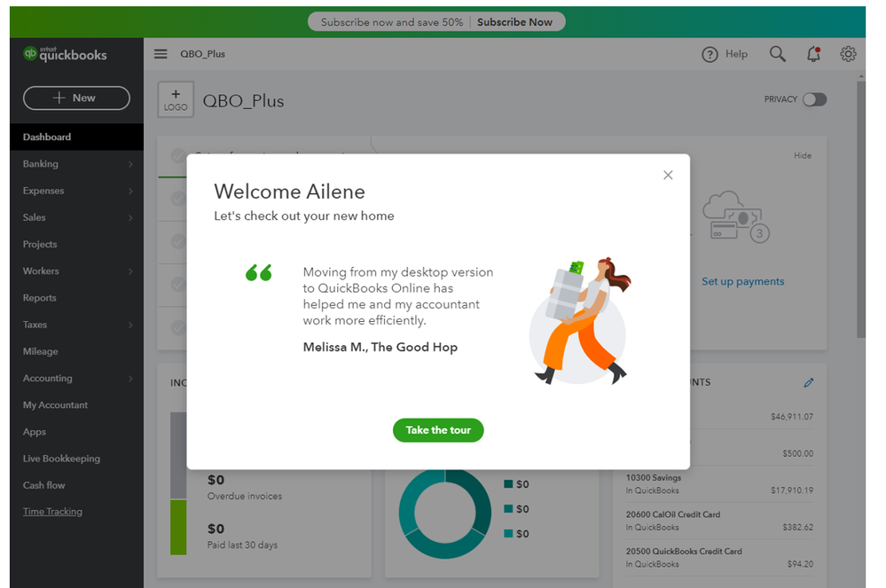Expand the Expenses menu chevron
The height and width of the screenshot is (588, 886).
(130, 191)
